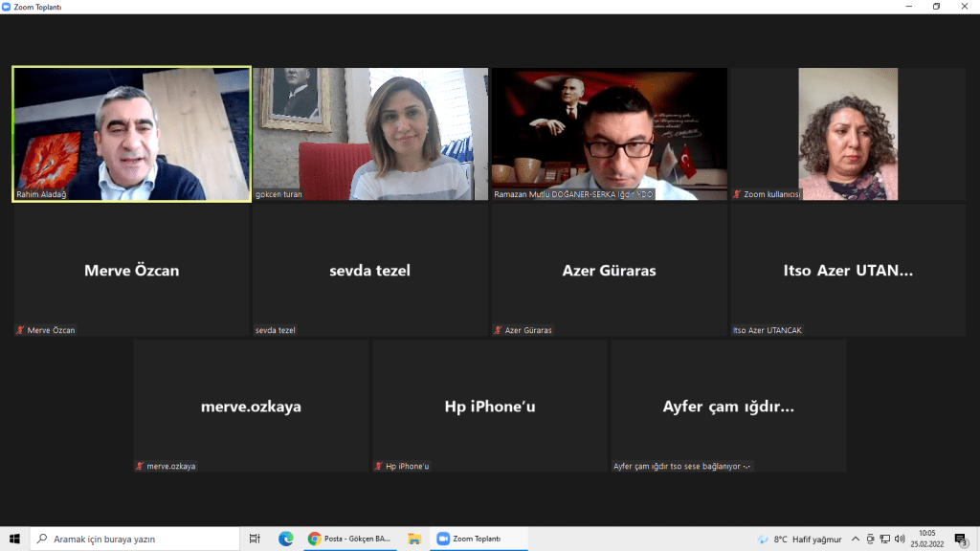This screenshot has width=980, height=551.
Task: Open File Explorer from the taskbar
Action: (x=414, y=539)
